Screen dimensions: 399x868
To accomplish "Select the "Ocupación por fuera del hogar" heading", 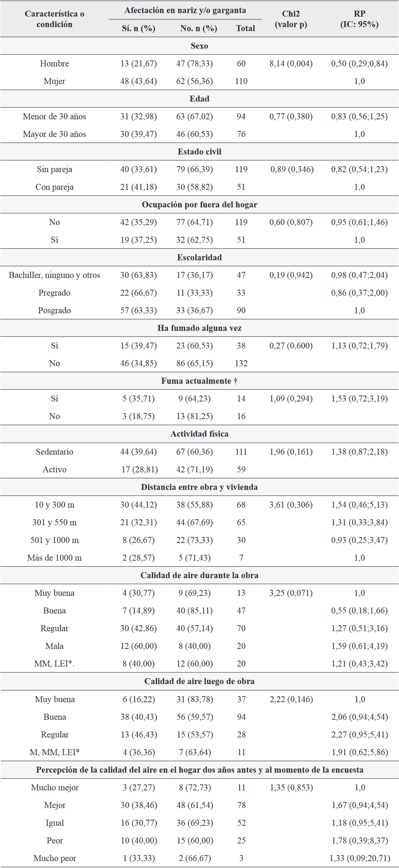I will [199, 205].
